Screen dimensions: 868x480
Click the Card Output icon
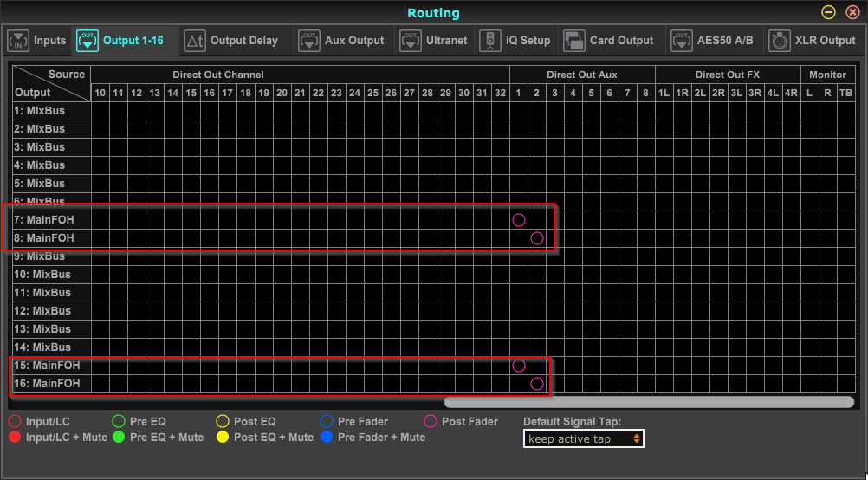point(574,41)
